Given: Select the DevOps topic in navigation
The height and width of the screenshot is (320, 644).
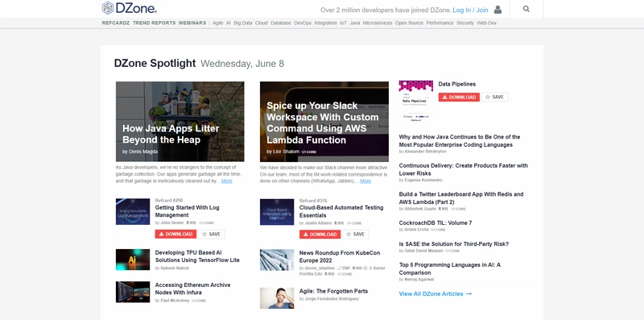Looking at the screenshot, I should click(x=303, y=23).
